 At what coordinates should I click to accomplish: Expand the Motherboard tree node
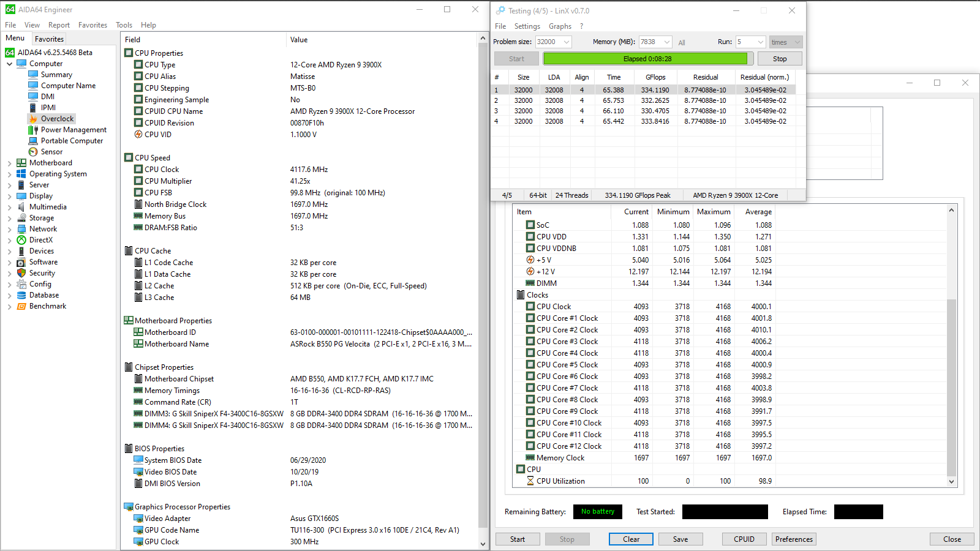tap(10, 163)
